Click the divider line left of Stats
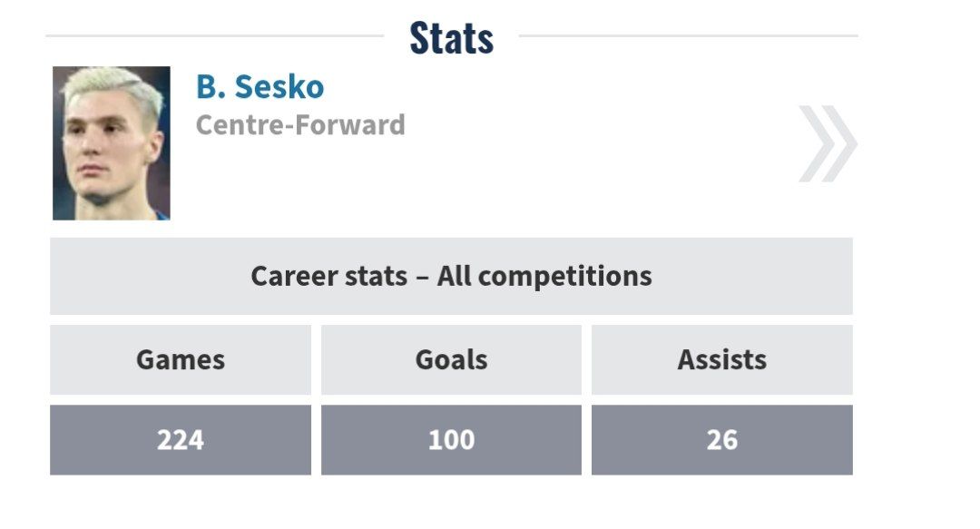980x529 pixels. 213,36
